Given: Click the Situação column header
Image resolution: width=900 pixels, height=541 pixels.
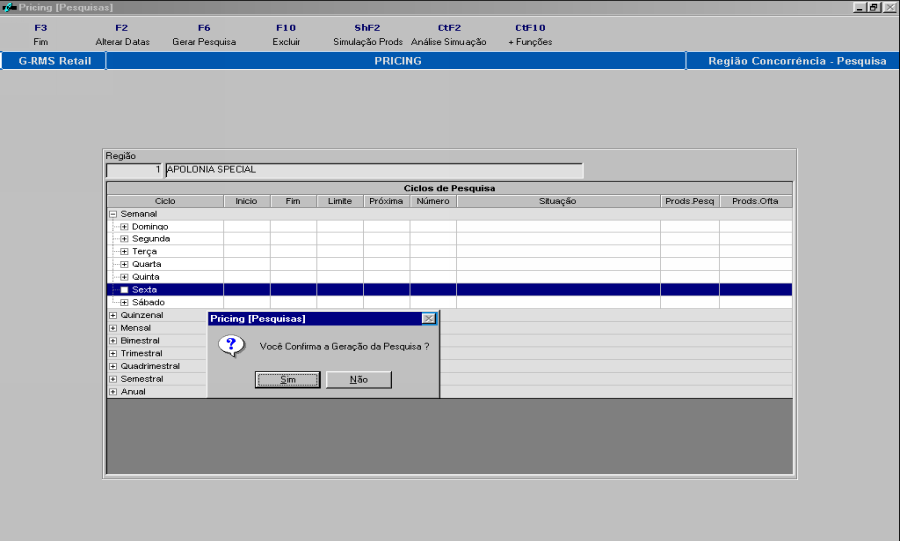Looking at the screenshot, I should [558, 201].
